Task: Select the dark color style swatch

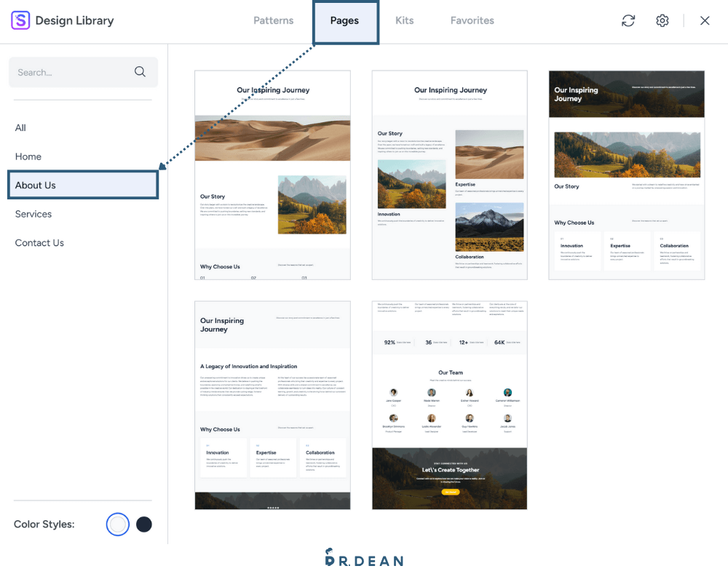Action: tap(144, 524)
